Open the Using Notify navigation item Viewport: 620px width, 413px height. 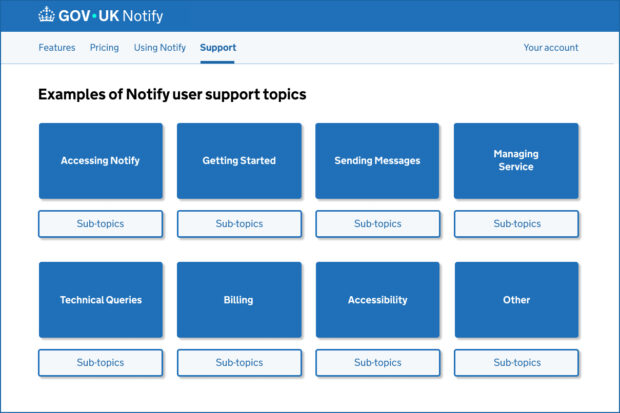160,47
